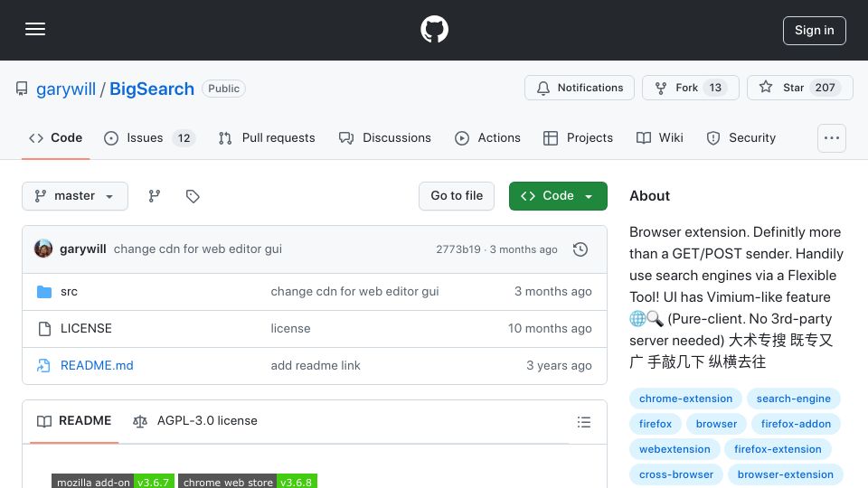This screenshot has height=488, width=868.
Task: Click the About heading
Action: click(x=649, y=196)
